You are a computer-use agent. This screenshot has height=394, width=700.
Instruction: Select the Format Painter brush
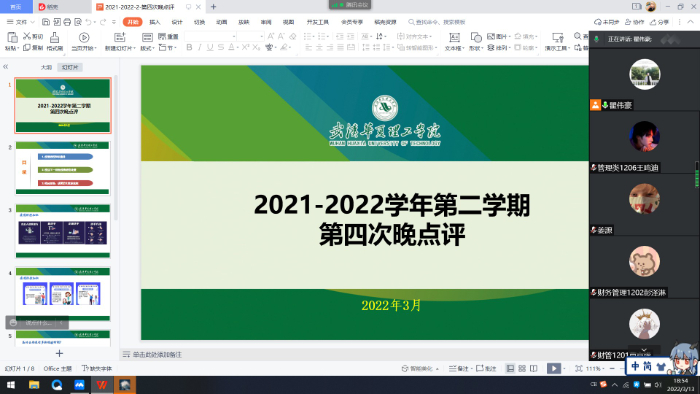[54, 37]
